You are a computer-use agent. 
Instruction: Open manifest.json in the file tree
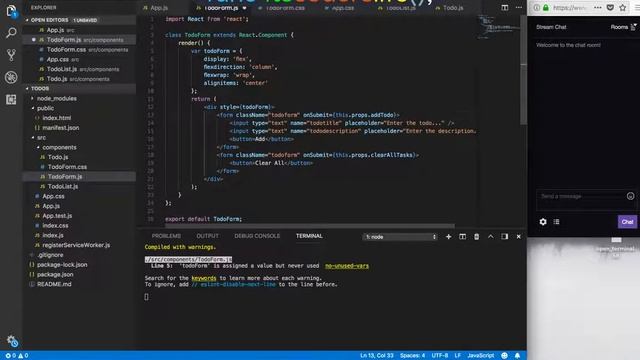click(x=61, y=128)
